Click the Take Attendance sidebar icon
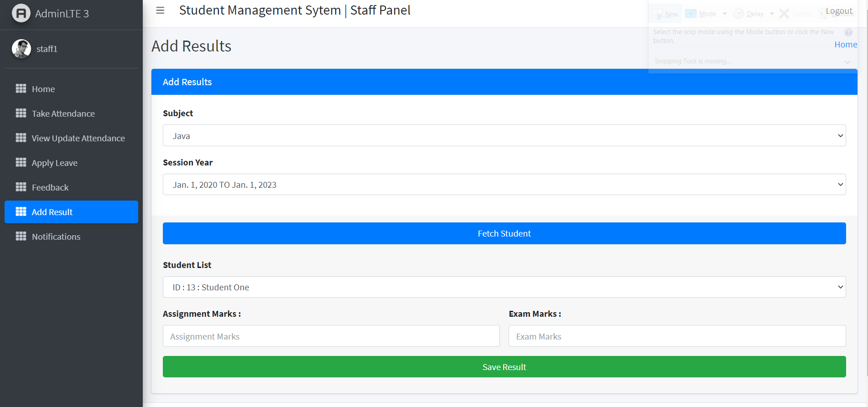Screen dimensions: 868x407 21,113
